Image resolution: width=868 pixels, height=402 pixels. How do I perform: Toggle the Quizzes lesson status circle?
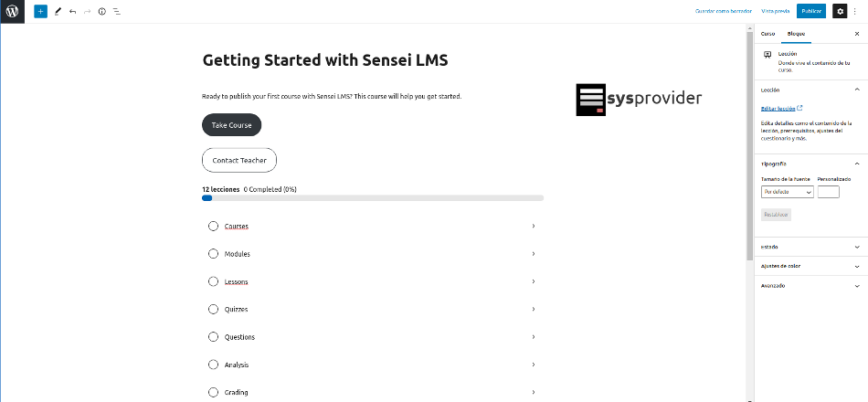tap(213, 310)
